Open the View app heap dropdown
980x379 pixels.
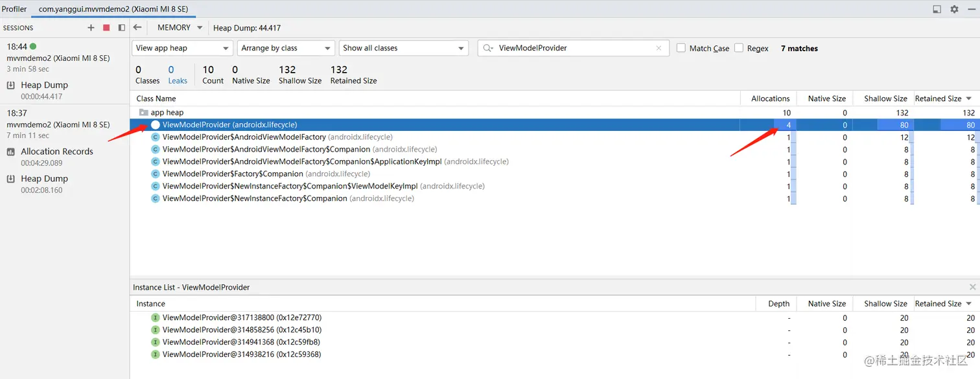[182, 48]
